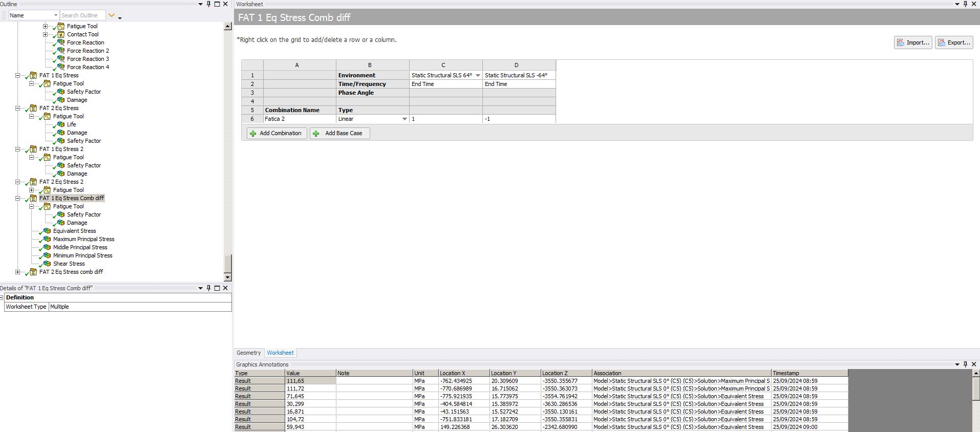The image size is (980, 432).
Task: Click the Export... button
Action: tap(954, 42)
